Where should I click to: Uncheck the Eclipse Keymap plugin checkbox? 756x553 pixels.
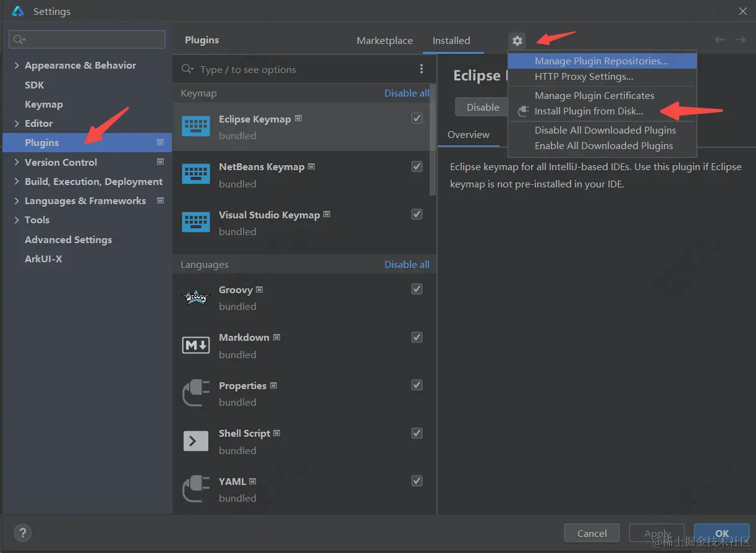pyautogui.click(x=417, y=118)
